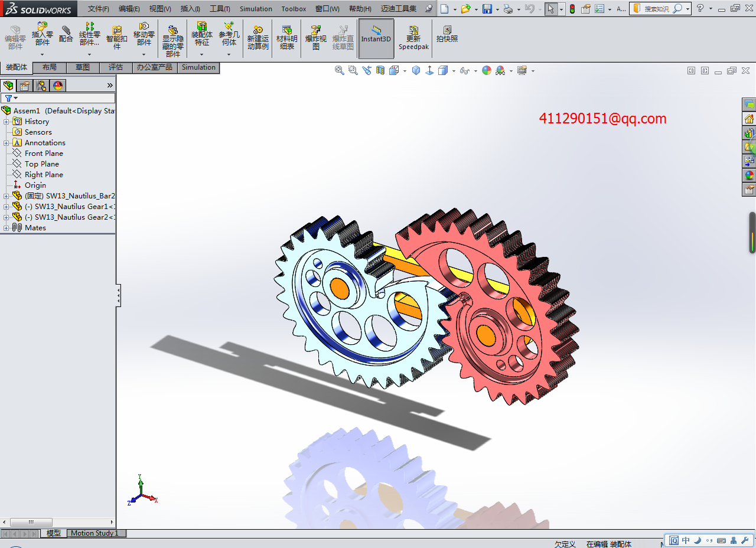Open 工具(T) menu
The height and width of the screenshot is (548, 756).
click(x=220, y=9)
